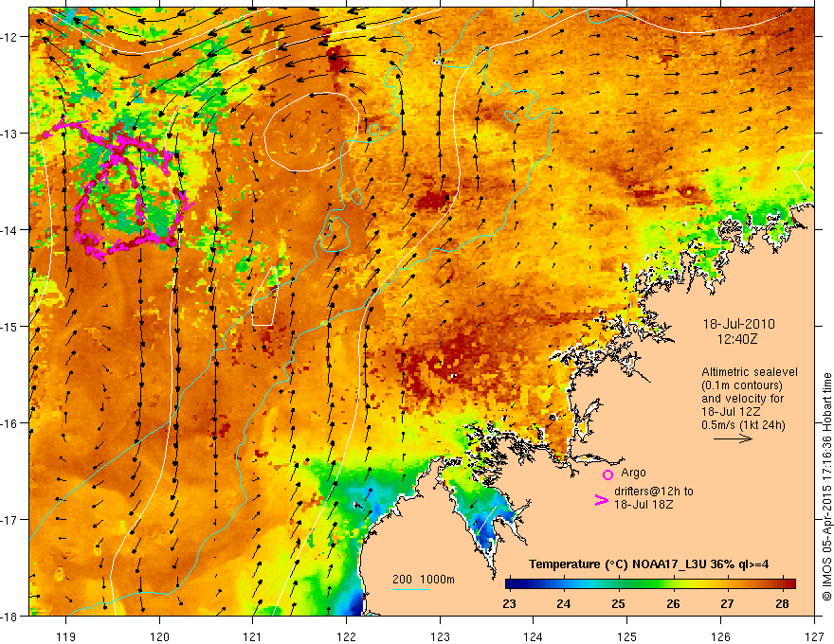Screen dimensions: 834x644
Task: Click the IMOS copyright vertical text
Action: click(826, 487)
